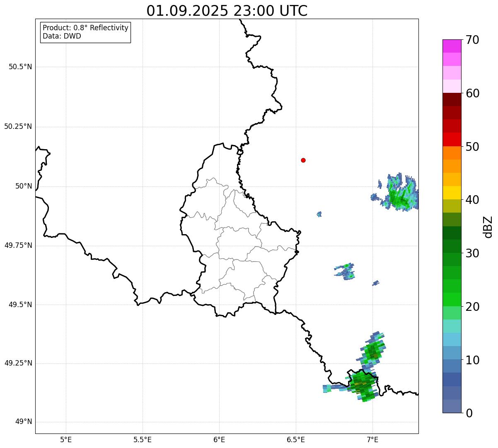Click the 50.25°N latitude tick label
The width and height of the screenshot is (498, 448).
18,126
